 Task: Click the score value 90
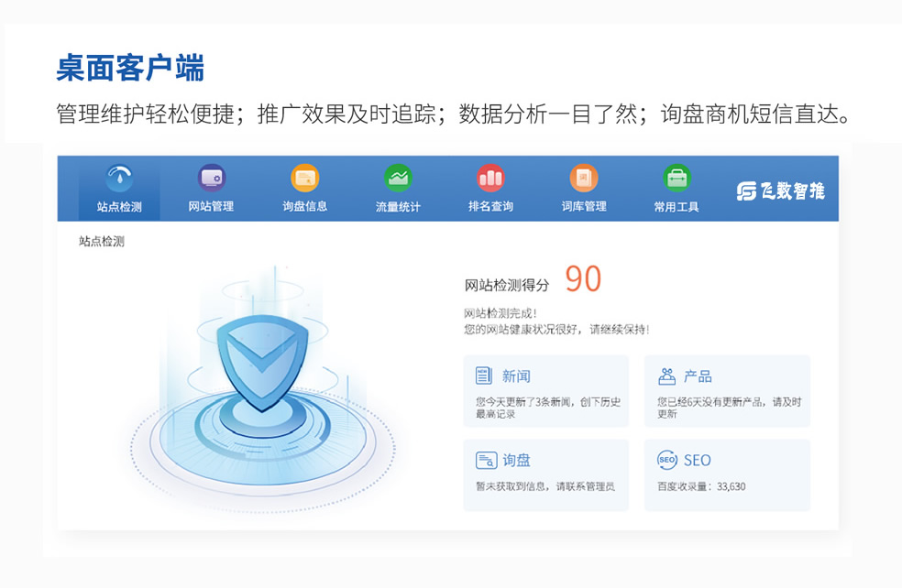(583, 278)
